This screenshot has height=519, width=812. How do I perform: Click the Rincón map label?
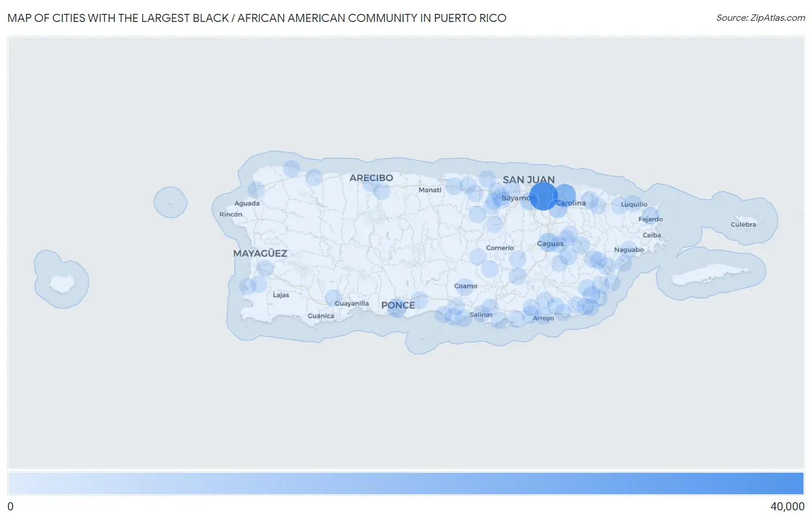point(230,214)
